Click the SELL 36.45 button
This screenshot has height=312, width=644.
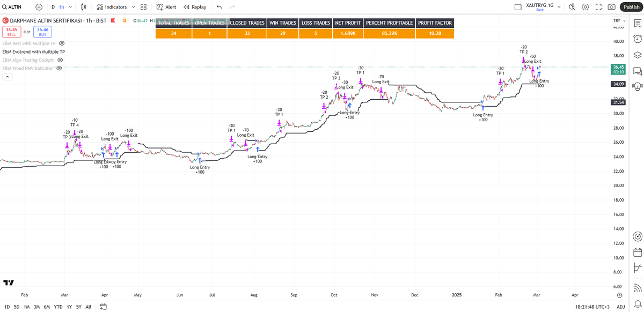[x=11, y=32]
